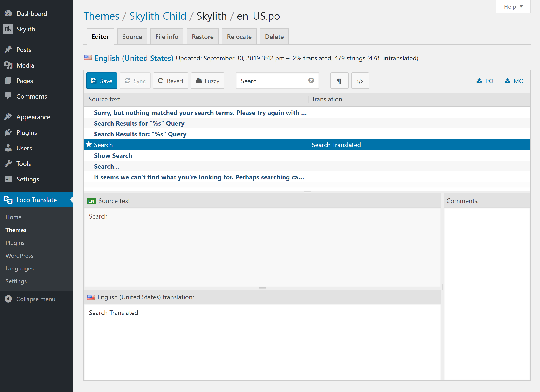Click the Appearance brush icon

(8, 117)
